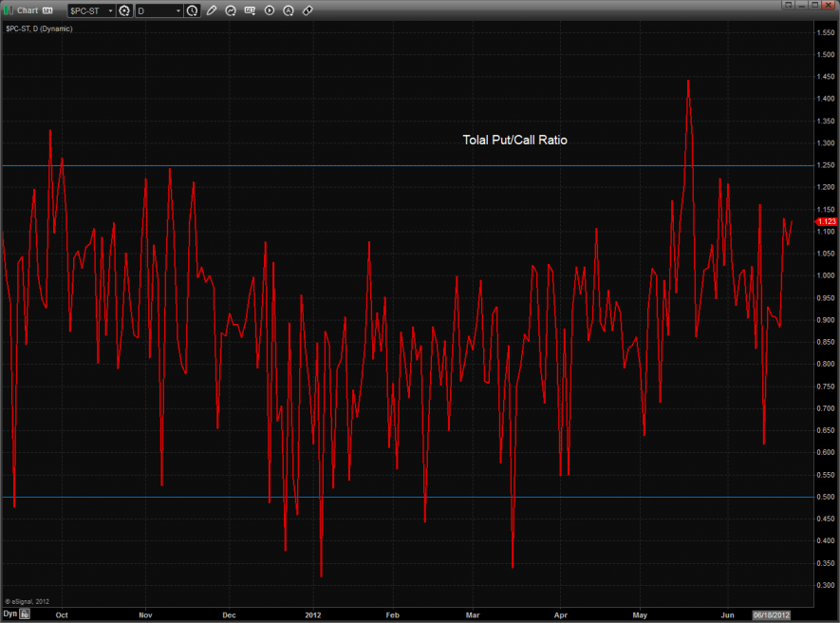Click the 06/18/2012 date marker
840x623 pixels.
click(772, 614)
